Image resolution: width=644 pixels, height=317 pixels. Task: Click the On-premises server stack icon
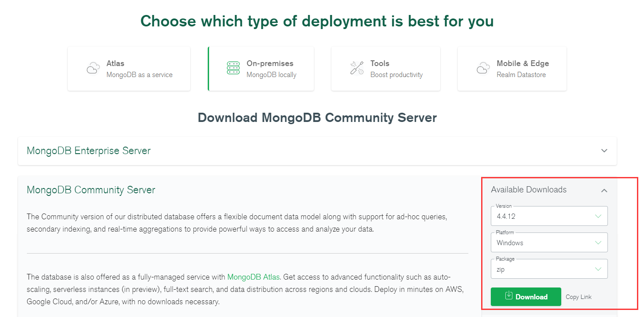pos(233,68)
